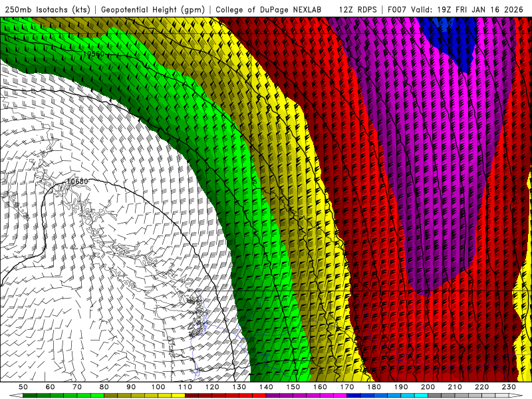Click the "College of DuPage NEXLAB" credit text
The height and width of the screenshot is (399, 532).
268,9
